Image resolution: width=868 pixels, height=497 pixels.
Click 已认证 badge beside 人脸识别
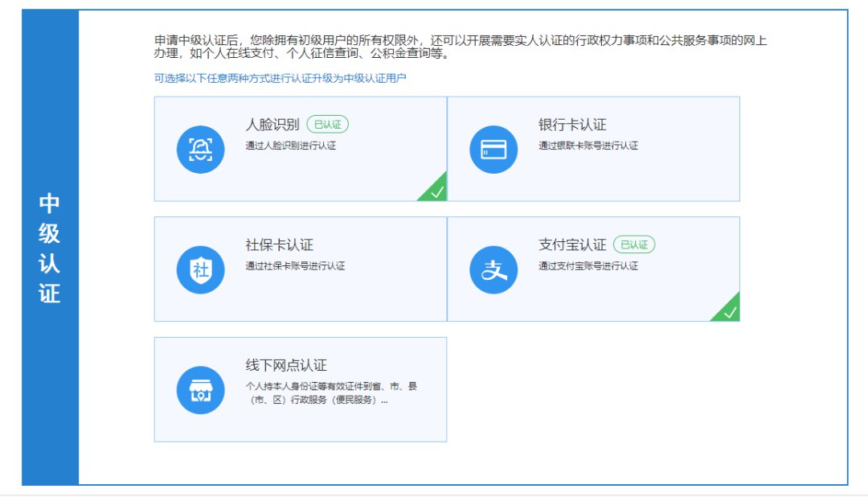(x=327, y=125)
